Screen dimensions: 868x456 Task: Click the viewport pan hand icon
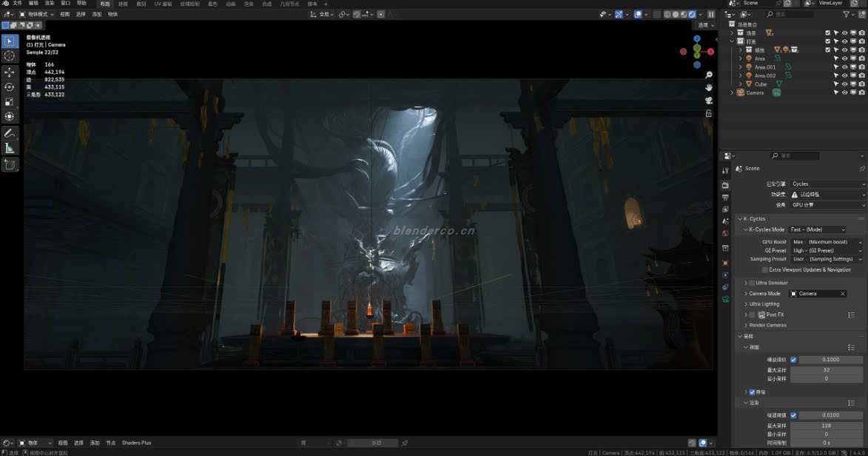pyautogui.click(x=709, y=87)
